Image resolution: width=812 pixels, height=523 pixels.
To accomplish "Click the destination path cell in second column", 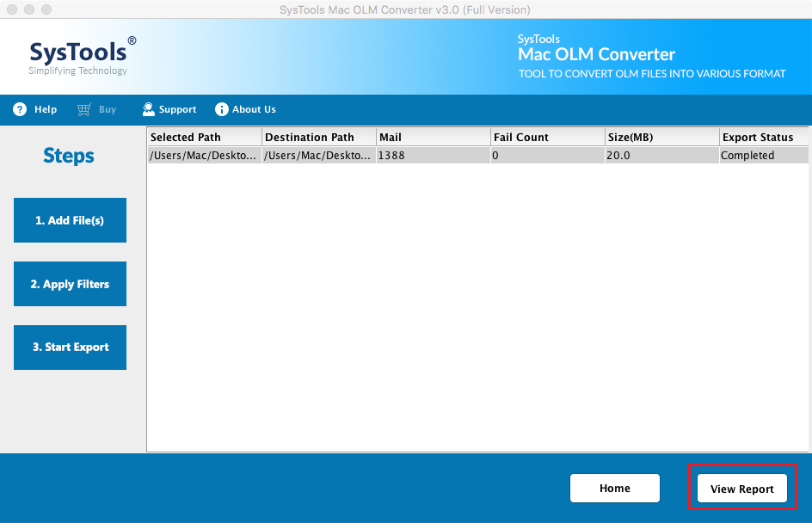I will [x=319, y=156].
